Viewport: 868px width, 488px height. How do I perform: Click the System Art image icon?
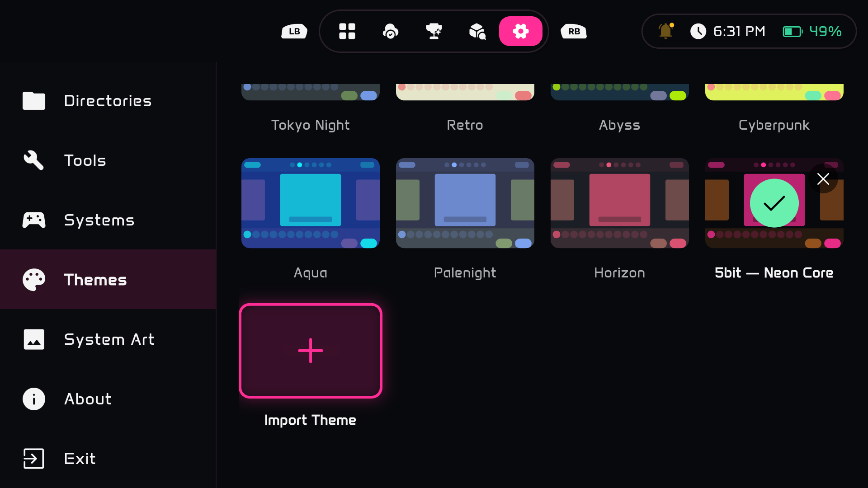click(x=34, y=339)
